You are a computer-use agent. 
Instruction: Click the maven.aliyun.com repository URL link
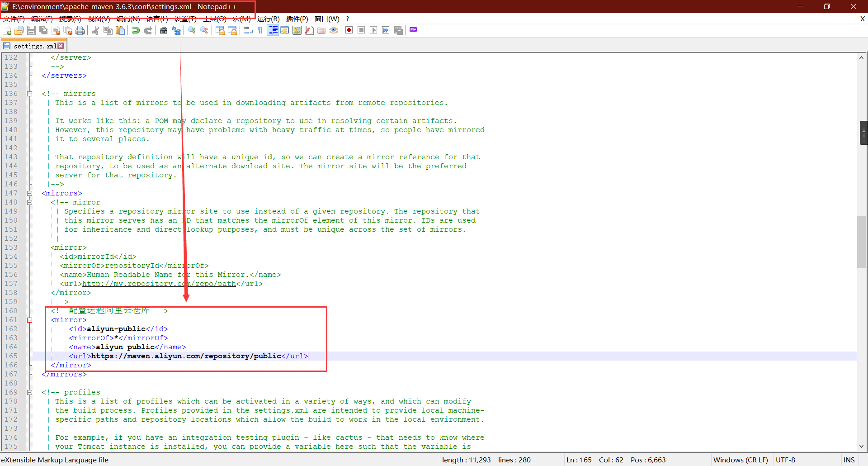point(186,356)
